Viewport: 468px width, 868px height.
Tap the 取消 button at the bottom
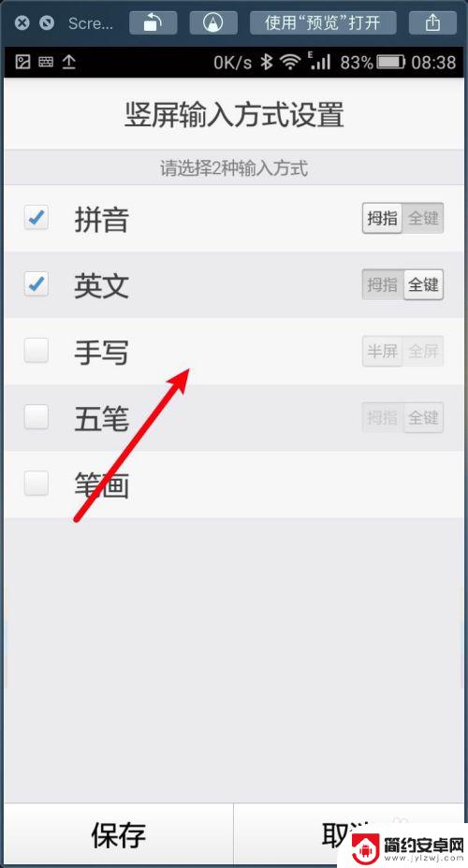(349, 834)
